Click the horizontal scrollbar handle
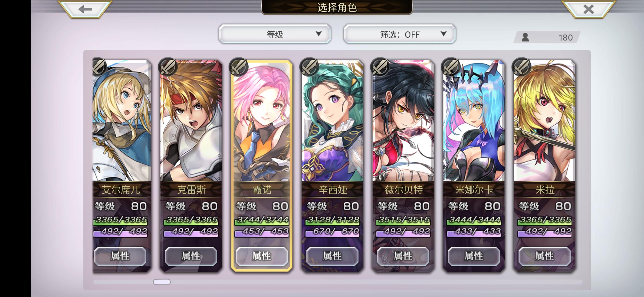This screenshot has width=644, height=297. click(x=162, y=282)
